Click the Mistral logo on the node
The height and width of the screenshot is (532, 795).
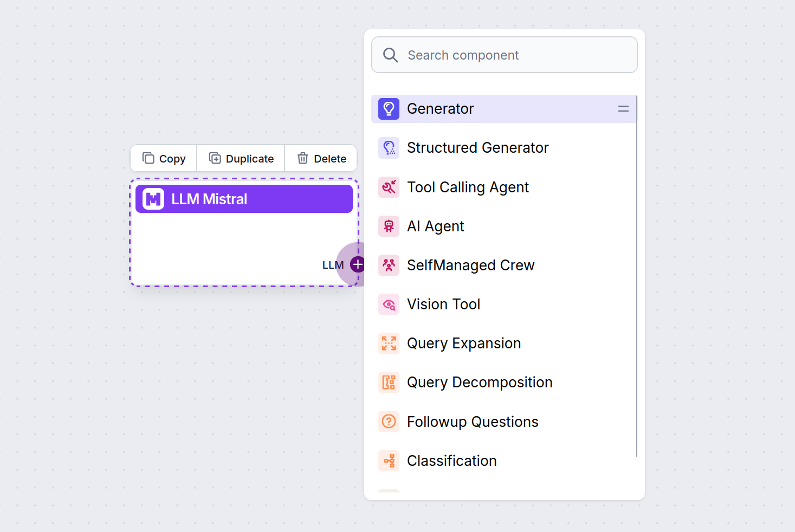153,199
